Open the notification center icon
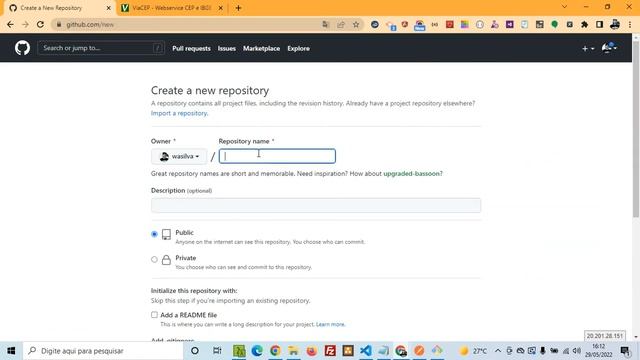This screenshot has width=640, height=360. click(625, 351)
